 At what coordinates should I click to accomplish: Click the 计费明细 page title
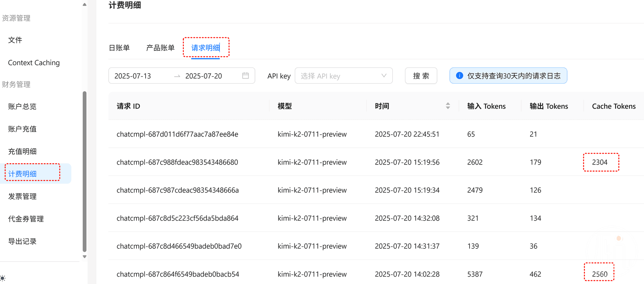click(125, 5)
